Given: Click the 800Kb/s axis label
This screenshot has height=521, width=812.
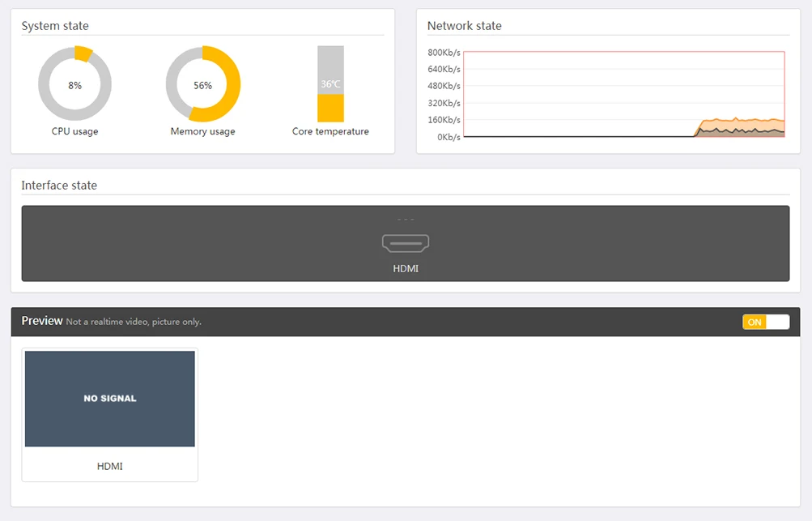Looking at the screenshot, I should click(444, 53).
